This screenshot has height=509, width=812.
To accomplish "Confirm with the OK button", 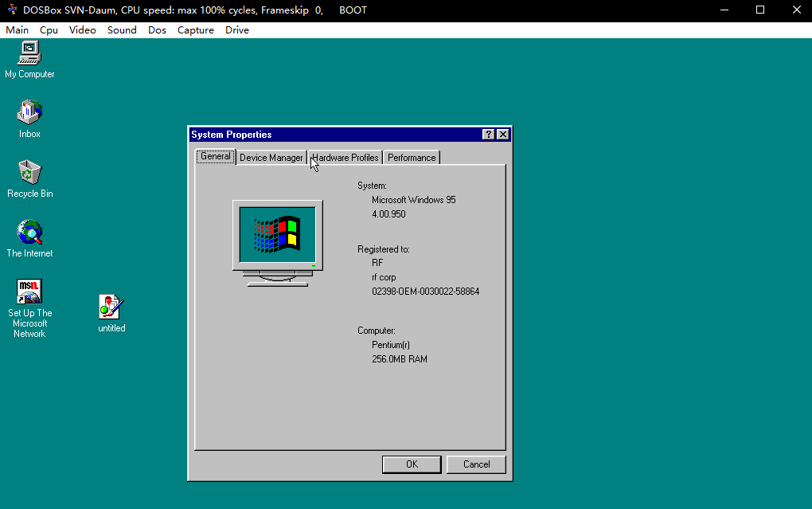I will pos(412,464).
